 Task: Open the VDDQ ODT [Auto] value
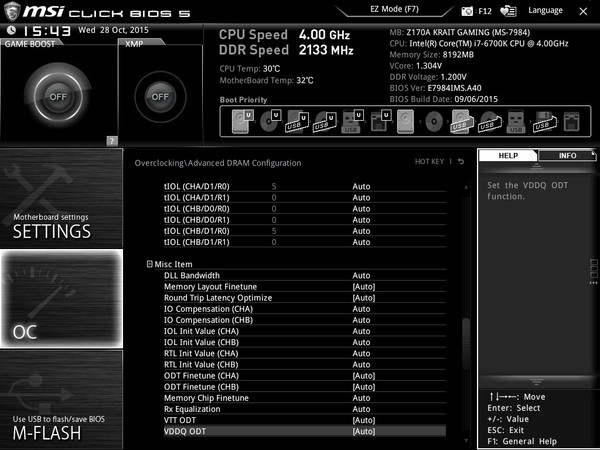pyautogui.click(x=364, y=431)
